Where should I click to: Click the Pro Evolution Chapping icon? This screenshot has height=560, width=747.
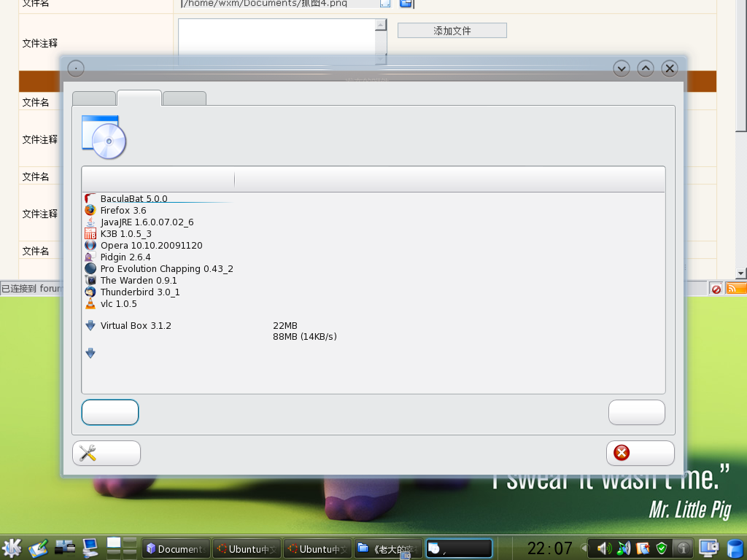pos(90,268)
